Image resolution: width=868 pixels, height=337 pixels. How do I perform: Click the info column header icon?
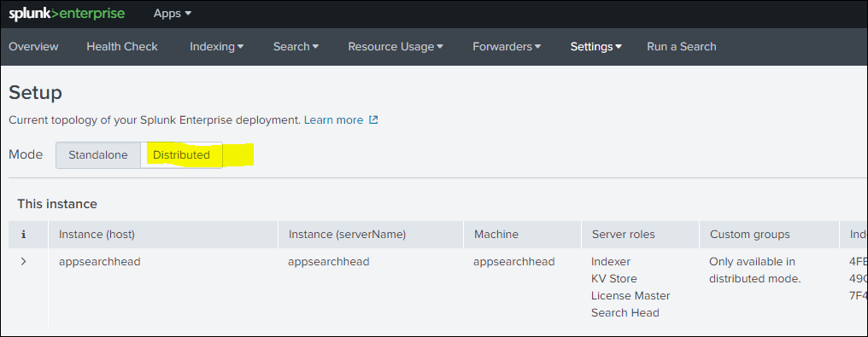(23, 235)
